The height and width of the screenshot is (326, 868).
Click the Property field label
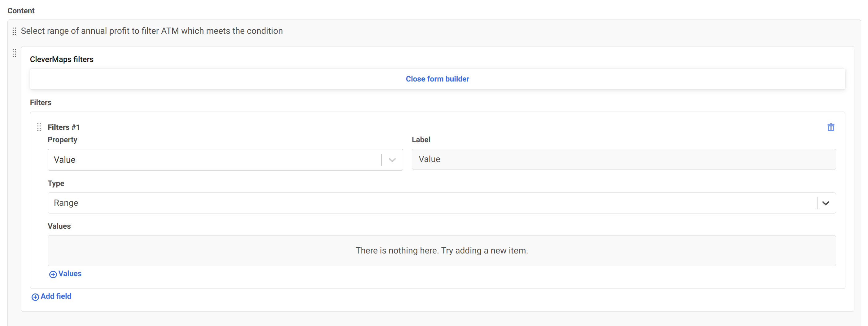pyautogui.click(x=62, y=139)
